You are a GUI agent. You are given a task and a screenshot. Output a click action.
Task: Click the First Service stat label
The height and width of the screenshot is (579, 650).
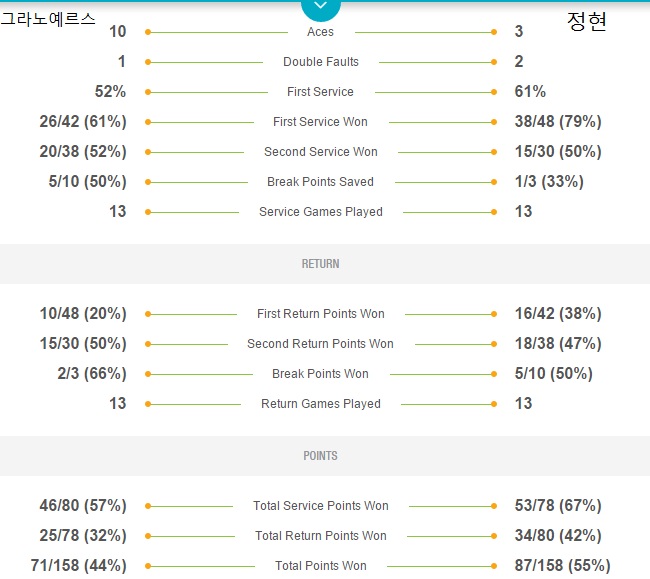[320, 92]
